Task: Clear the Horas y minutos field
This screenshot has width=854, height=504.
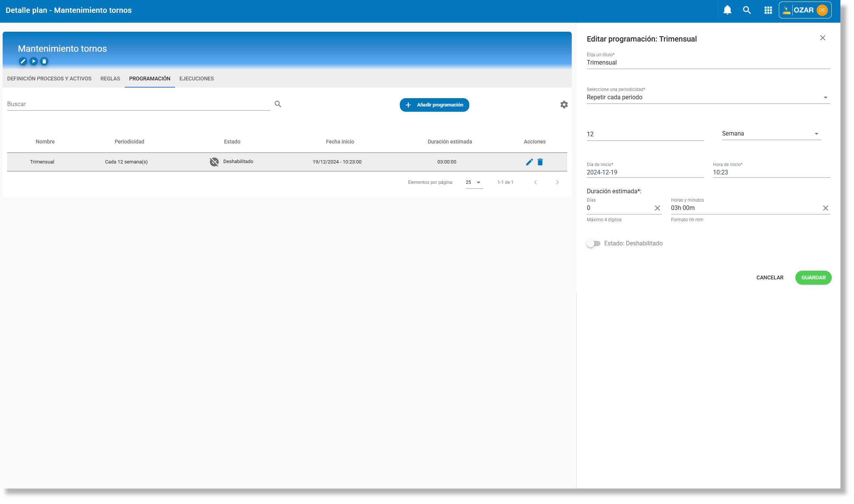Action: click(x=825, y=208)
